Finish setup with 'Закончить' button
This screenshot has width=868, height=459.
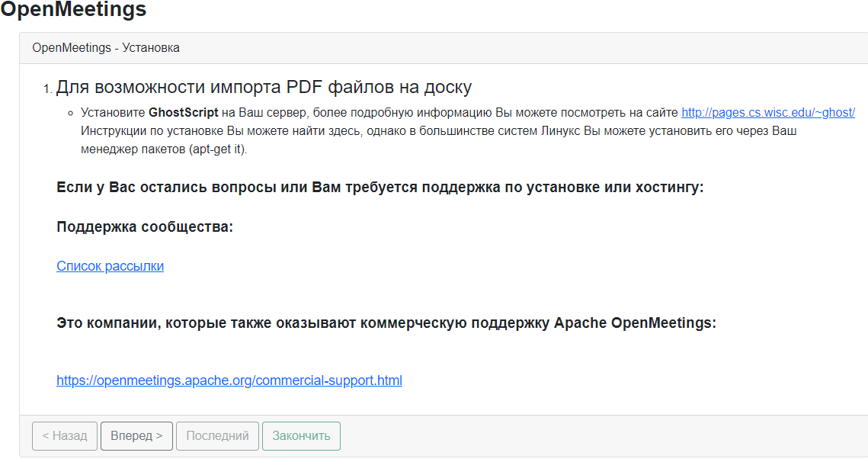301,436
